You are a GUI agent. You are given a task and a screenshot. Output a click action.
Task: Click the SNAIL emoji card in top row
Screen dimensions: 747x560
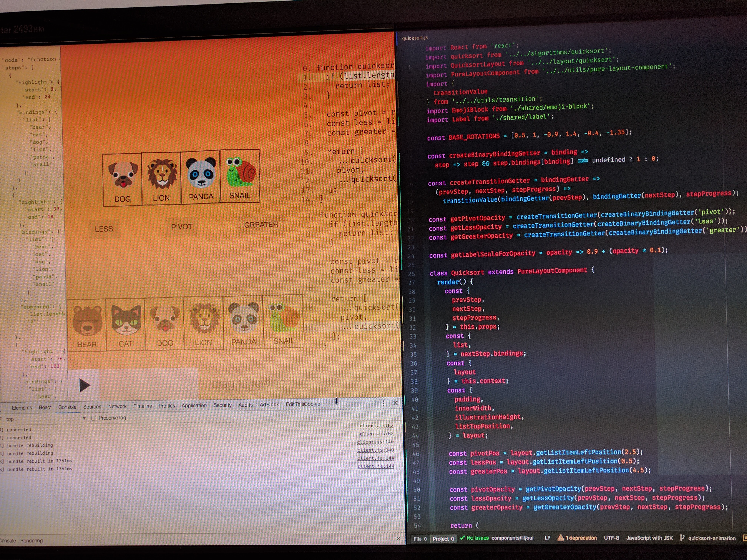(x=240, y=176)
